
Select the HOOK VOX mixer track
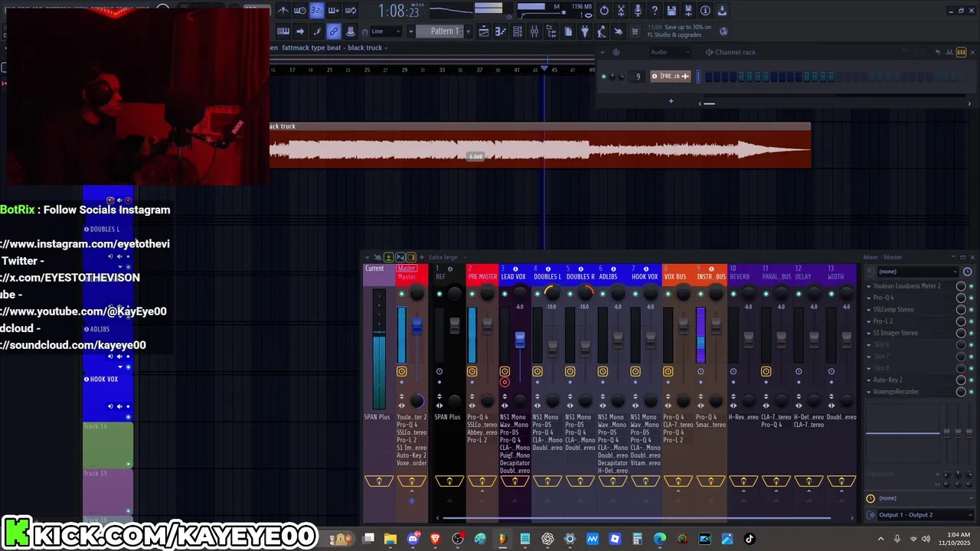pos(645,273)
